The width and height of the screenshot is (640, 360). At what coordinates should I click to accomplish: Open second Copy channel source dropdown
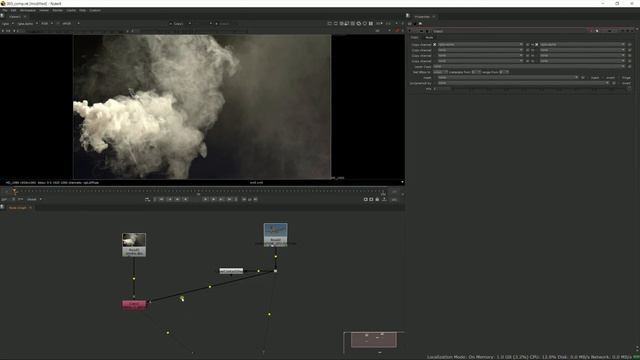click(480, 50)
